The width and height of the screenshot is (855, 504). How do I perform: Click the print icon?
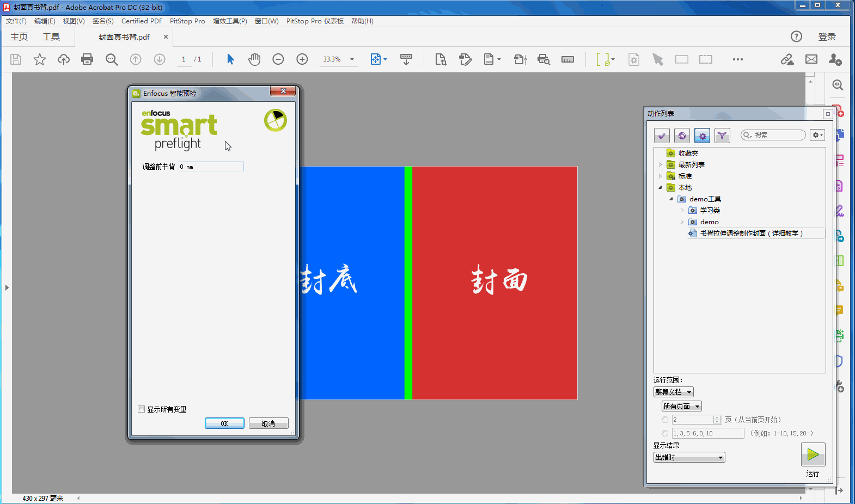(x=87, y=59)
